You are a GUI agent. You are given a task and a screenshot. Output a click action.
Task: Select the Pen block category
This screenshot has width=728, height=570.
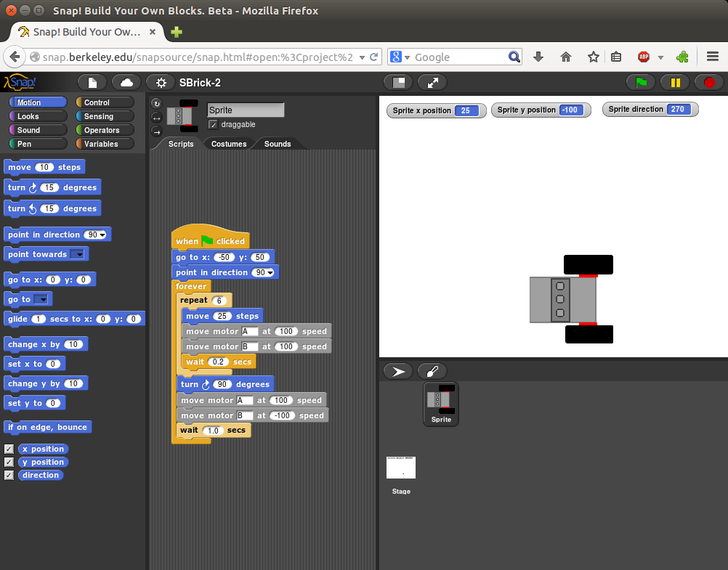pyautogui.click(x=38, y=144)
